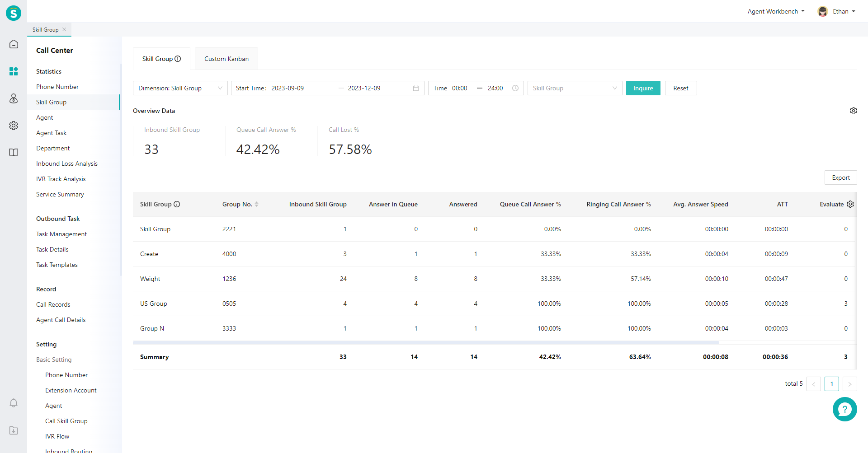868x453 pixels.
Task: Open the calendar icon in date range
Action: pos(416,88)
